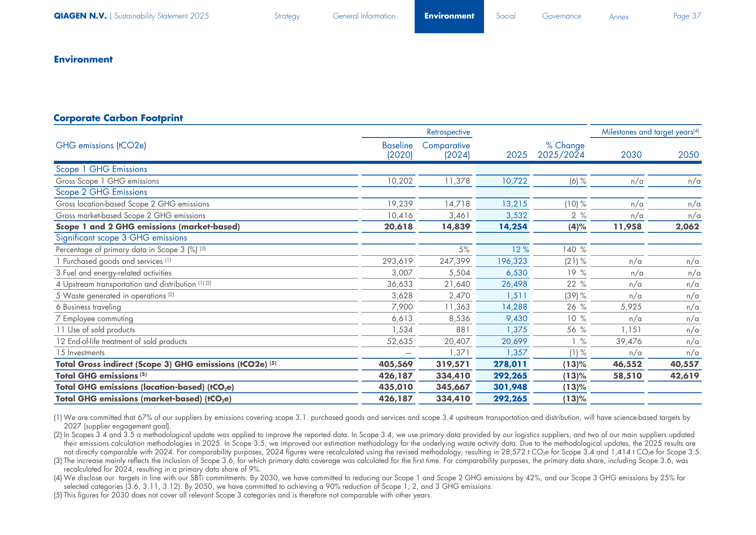
Task: Click Gross market-based Scope 2 value 3,532
Action: [516, 216]
